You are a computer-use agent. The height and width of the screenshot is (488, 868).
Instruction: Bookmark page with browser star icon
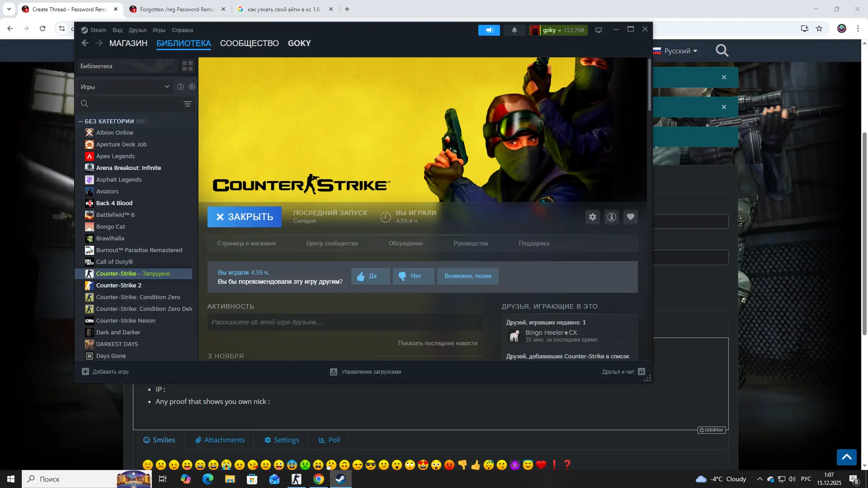[x=819, y=28]
